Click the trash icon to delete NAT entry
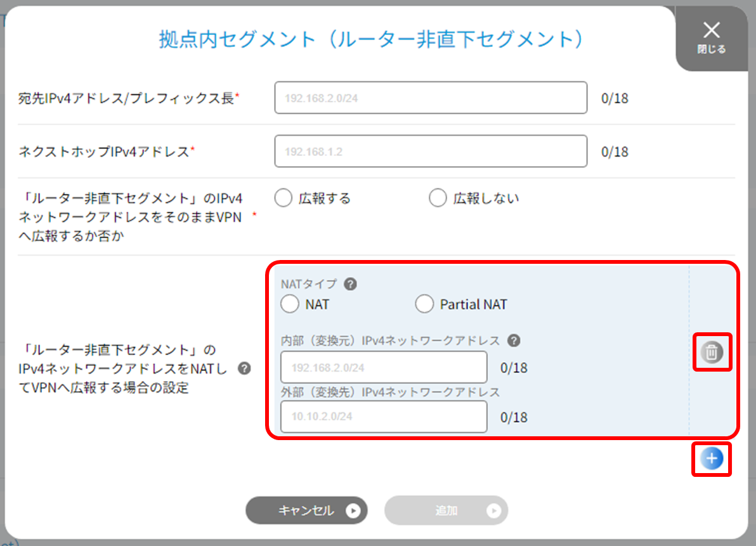 coord(712,352)
